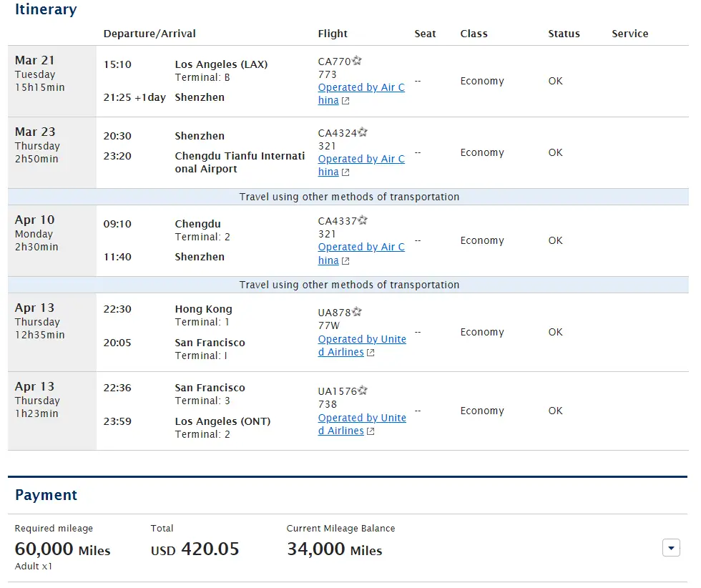Viewport: 701px width, 588px height.
Task: Click flight number 'UA878'
Action: pos(335,313)
